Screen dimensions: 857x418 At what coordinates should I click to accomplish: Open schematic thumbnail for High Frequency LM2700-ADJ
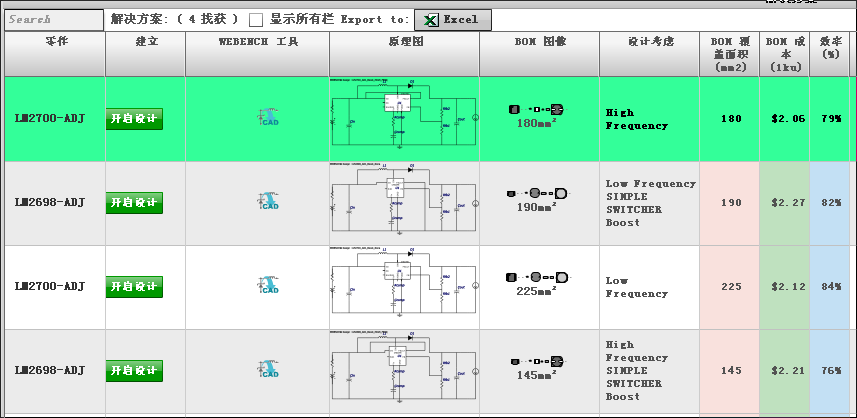(404, 114)
